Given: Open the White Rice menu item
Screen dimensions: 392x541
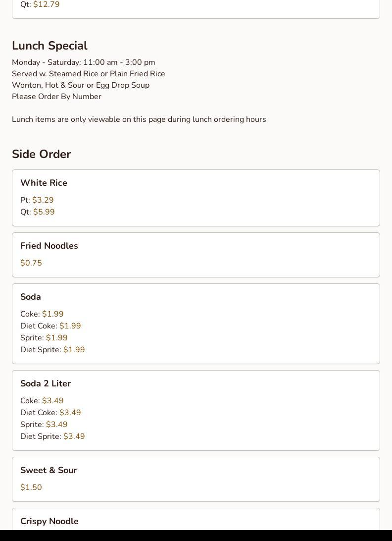Looking at the screenshot, I should coord(44,183).
